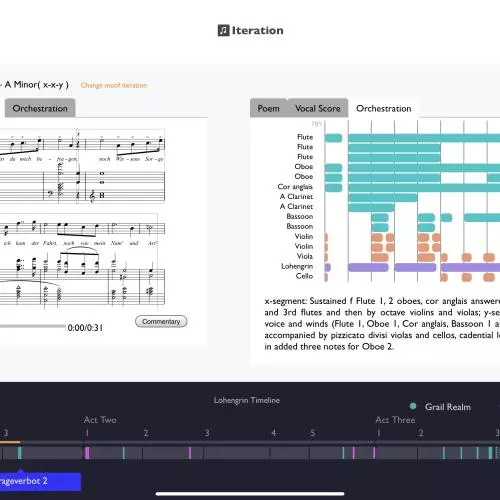500x500 pixels.
Task: Select the Frageverbot 2 blue motif label
Action: click(40, 481)
